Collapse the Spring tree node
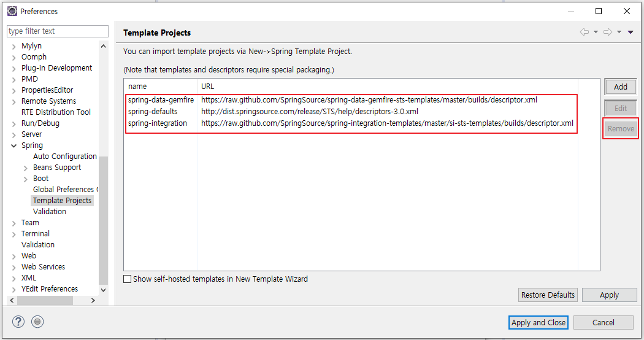644x340 pixels. pos(14,145)
